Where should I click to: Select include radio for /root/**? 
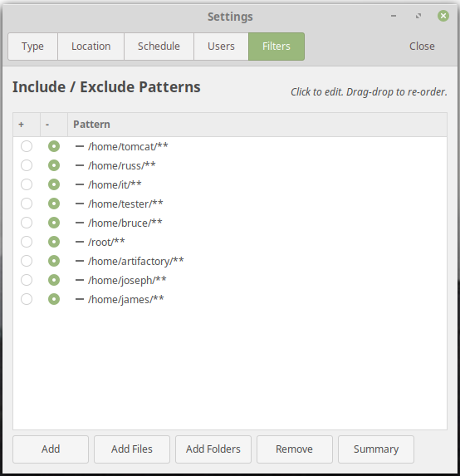[27, 242]
